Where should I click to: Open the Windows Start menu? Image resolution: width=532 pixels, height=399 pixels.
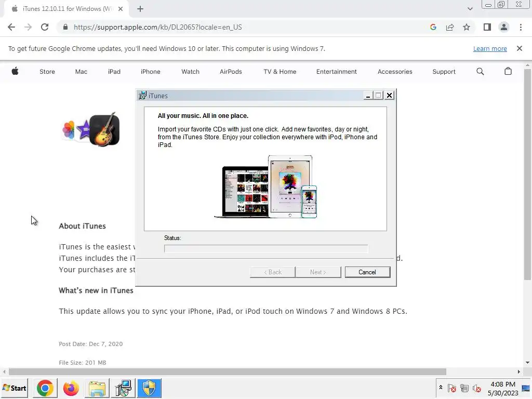coord(14,388)
